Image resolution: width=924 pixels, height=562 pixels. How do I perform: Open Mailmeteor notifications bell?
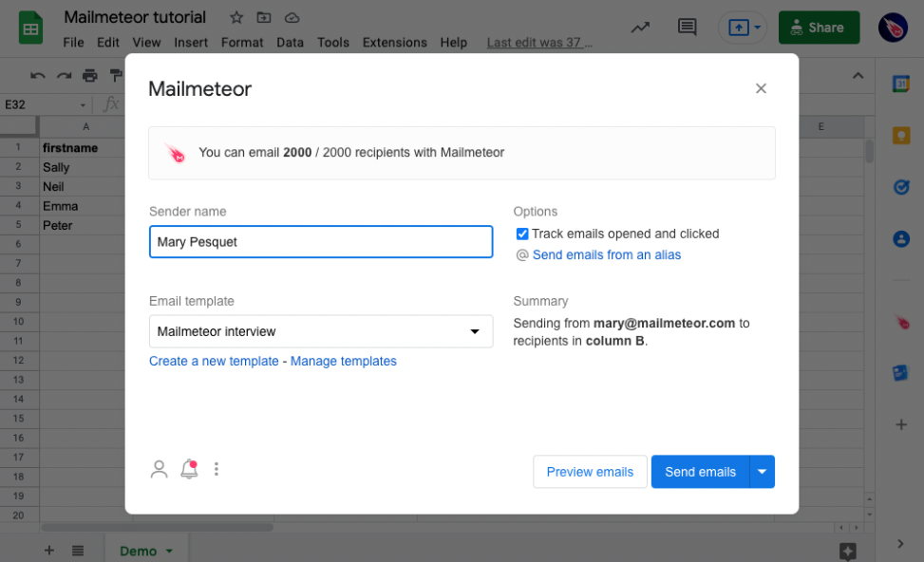point(189,469)
